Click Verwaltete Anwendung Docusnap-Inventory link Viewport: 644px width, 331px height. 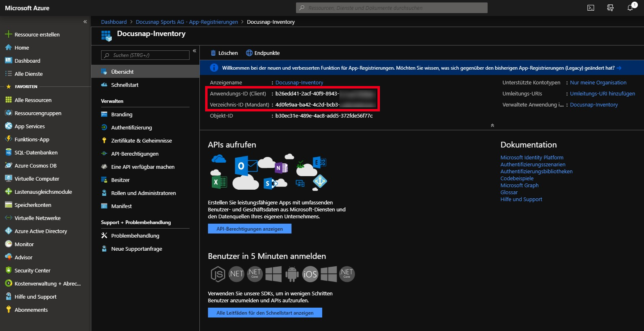[x=594, y=105]
